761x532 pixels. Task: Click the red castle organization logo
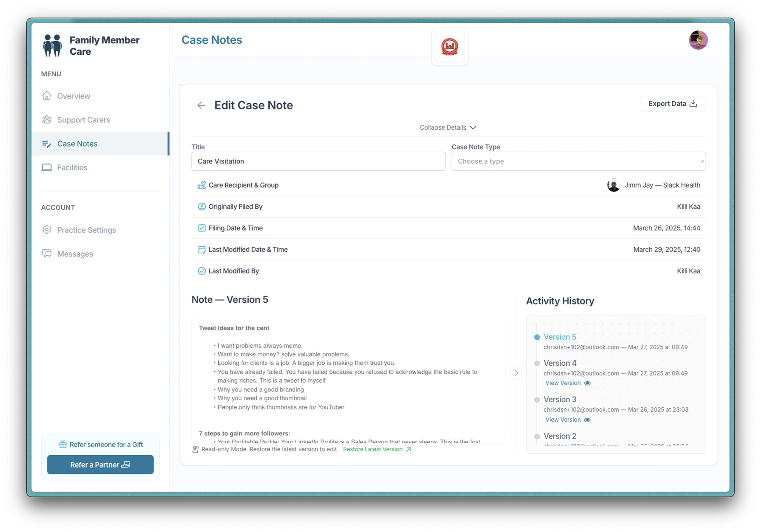click(x=449, y=47)
